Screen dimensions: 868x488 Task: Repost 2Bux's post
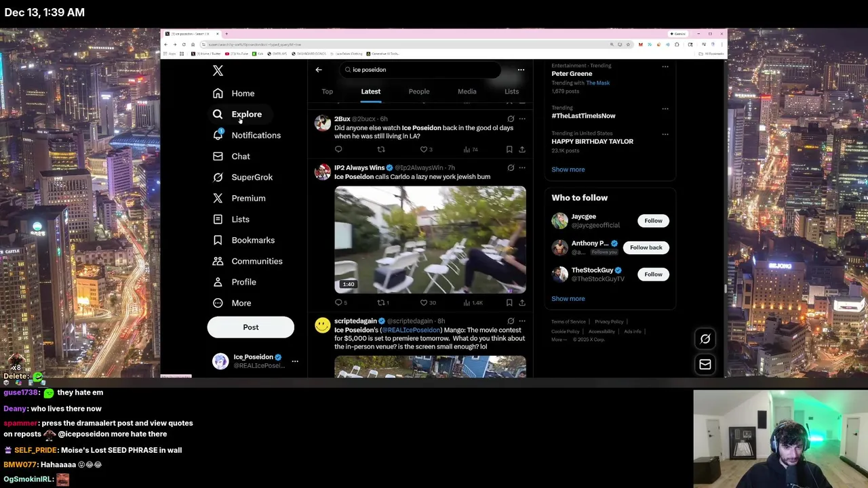(x=381, y=150)
